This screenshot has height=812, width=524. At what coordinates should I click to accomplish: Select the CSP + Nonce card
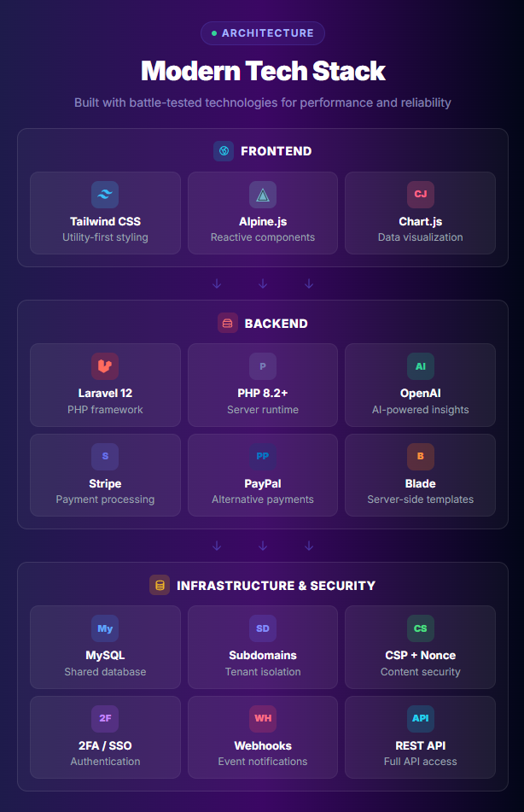click(421, 646)
